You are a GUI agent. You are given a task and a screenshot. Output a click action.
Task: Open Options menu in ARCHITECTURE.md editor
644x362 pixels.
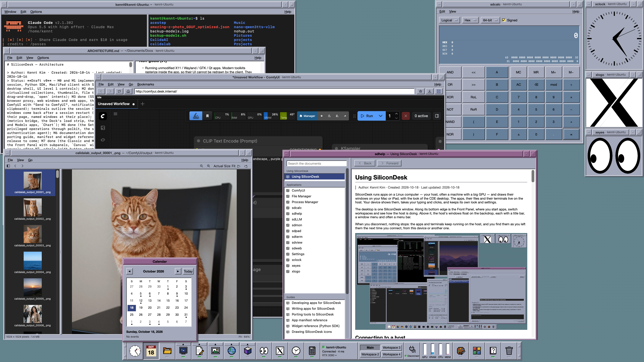pos(43,58)
